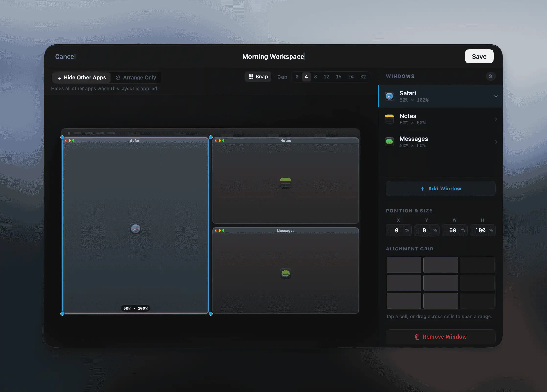Click the plus icon in Add Window

tap(422, 189)
